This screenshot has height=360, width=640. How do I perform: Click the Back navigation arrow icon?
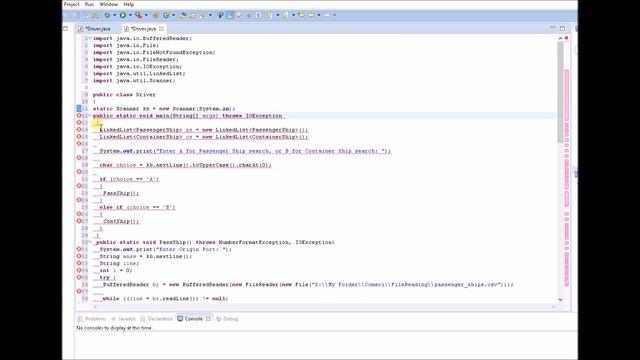(311, 15)
